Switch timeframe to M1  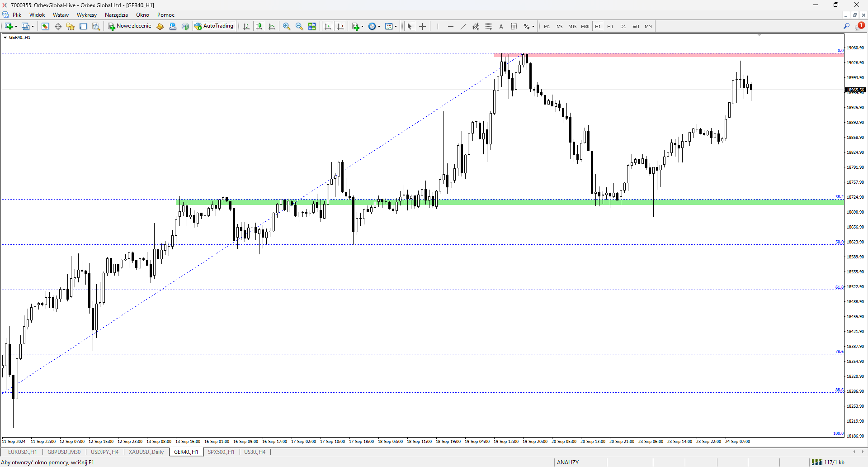(x=547, y=26)
